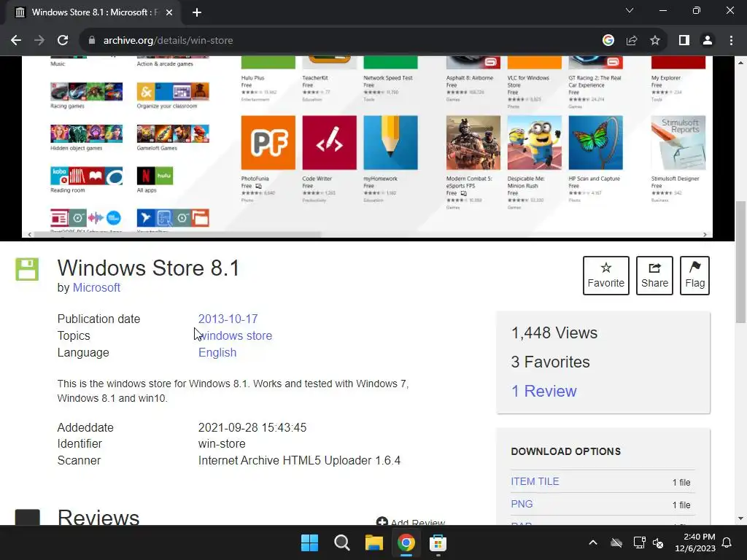
Task: Expand the hidden system tray icons chevron
Action: 592,542
